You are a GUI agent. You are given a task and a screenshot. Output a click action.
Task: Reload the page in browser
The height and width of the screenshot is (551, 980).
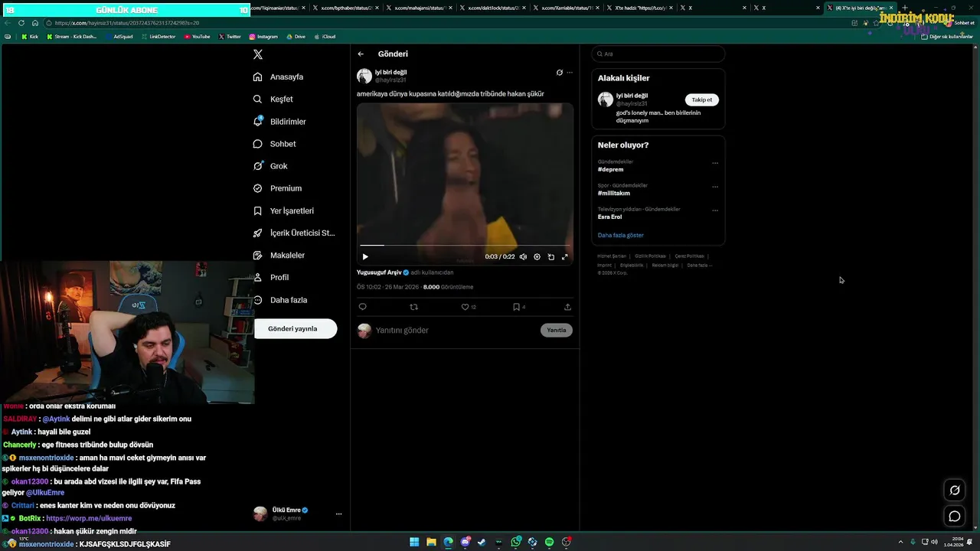click(x=21, y=23)
